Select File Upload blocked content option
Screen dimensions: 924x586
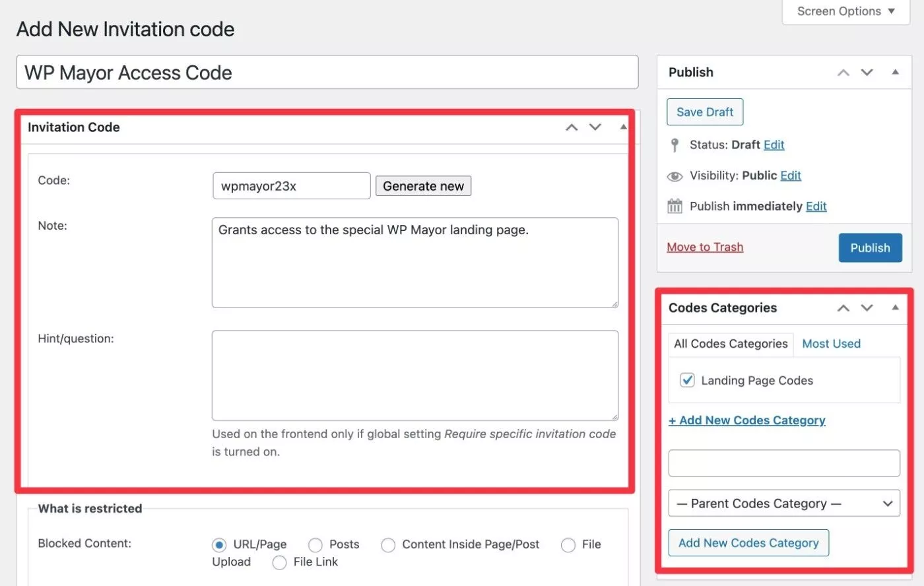pyautogui.click(x=568, y=545)
